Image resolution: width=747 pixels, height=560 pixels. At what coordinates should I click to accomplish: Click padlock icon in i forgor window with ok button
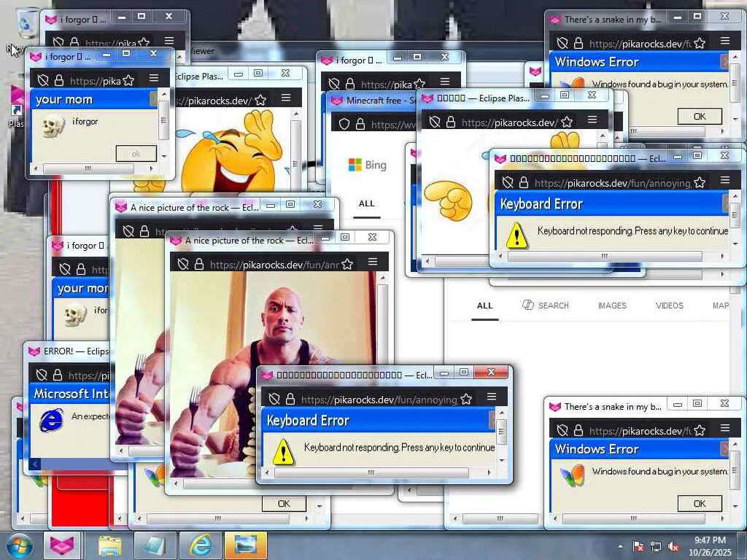pos(59,80)
